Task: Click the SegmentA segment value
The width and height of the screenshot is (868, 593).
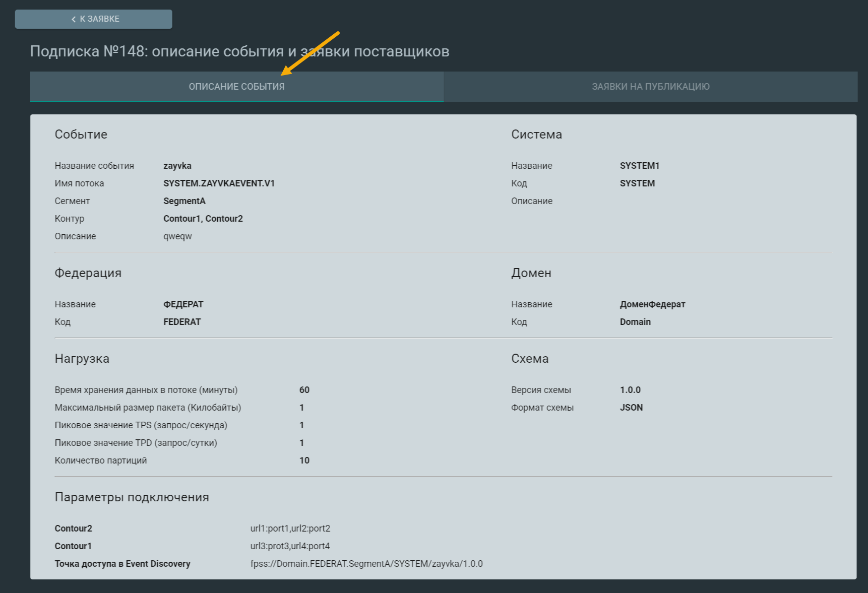Action: pos(184,201)
